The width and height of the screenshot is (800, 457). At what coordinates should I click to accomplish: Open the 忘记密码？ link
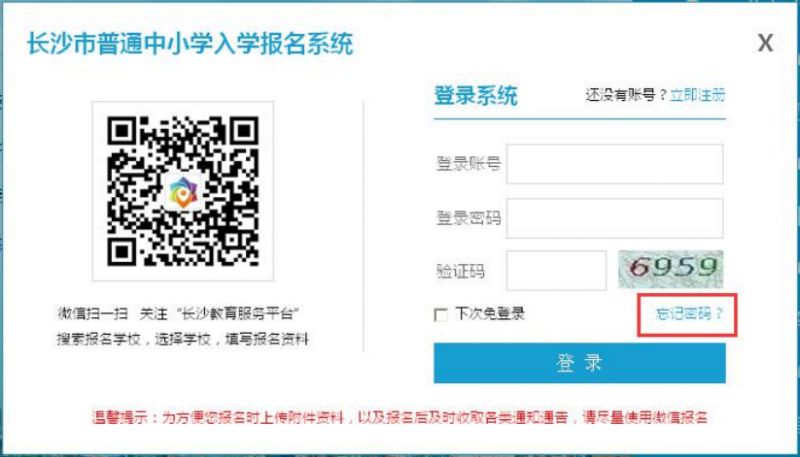pos(689,314)
